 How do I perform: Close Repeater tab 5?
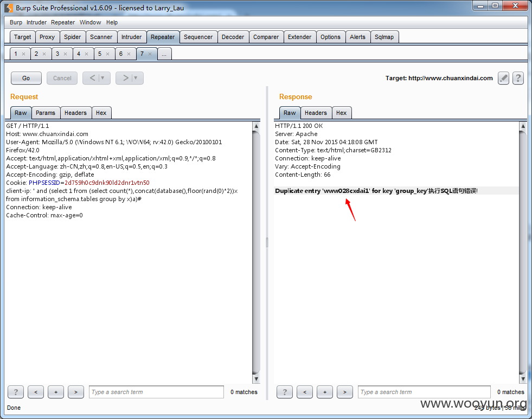[107, 54]
